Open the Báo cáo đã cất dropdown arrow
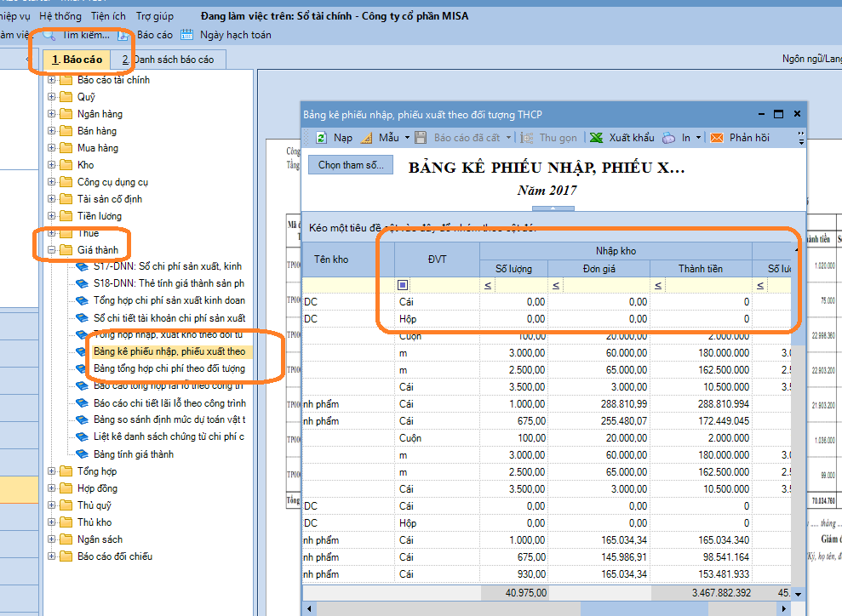This screenshot has height=616, width=842. [x=508, y=138]
